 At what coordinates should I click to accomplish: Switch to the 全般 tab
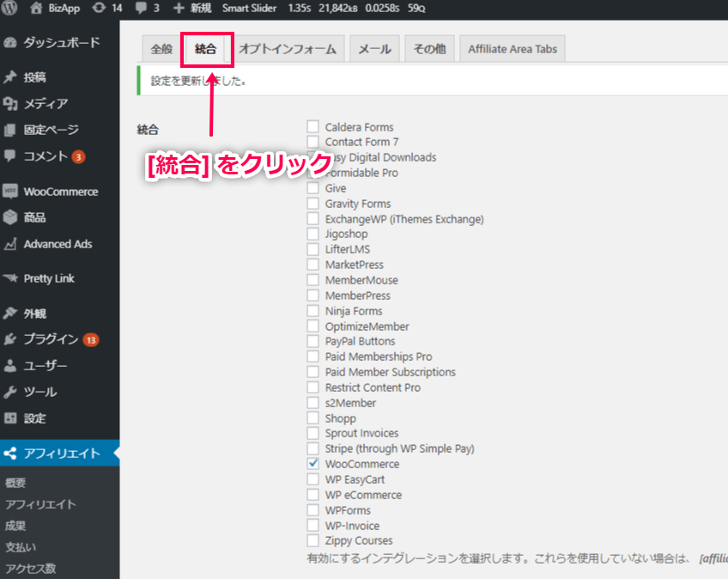[161, 49]
